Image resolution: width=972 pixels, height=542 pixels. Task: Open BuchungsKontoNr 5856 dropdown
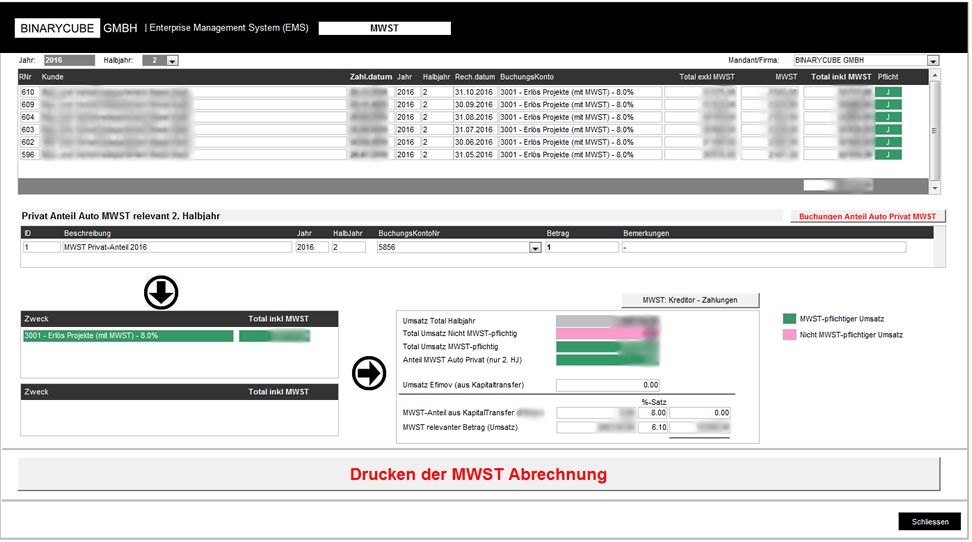pyautogui.click(x=535, y=247)
